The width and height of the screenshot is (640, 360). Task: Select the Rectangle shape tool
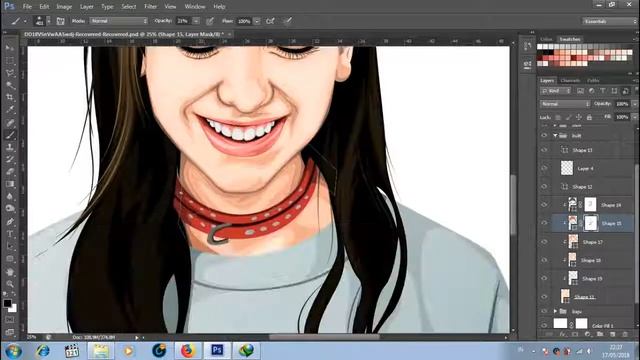pyautogui.click(x=10, y=259)
